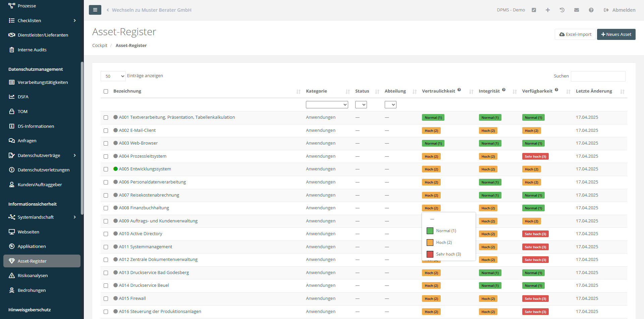The width and height of the screenshot is (644, 319).
Task: Open the Kategorie filter dropdown
Action: (327, 105)
